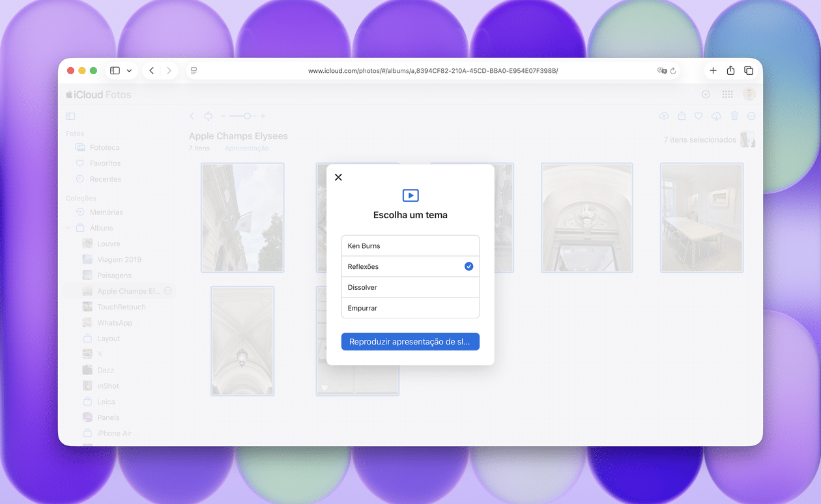Screen dimensions: 821x504
Task: Open the iCloud apps grid
Action: click(x=727, y=94)
